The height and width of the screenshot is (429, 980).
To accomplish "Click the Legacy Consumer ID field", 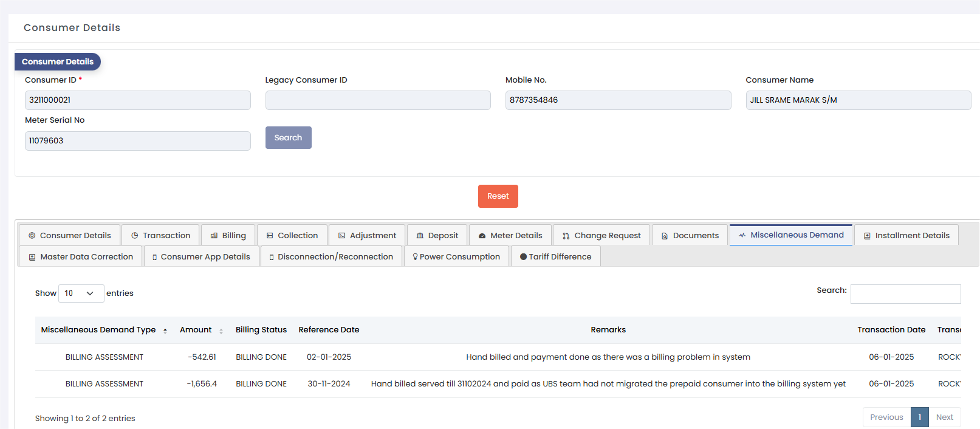I will pos(377,100).
